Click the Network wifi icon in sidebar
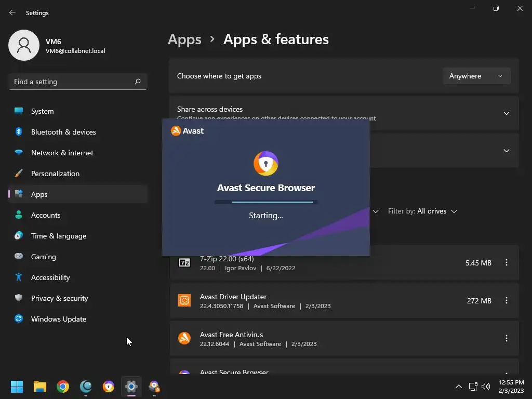Viewport: 532px width, 399px height. pos(19,152)
